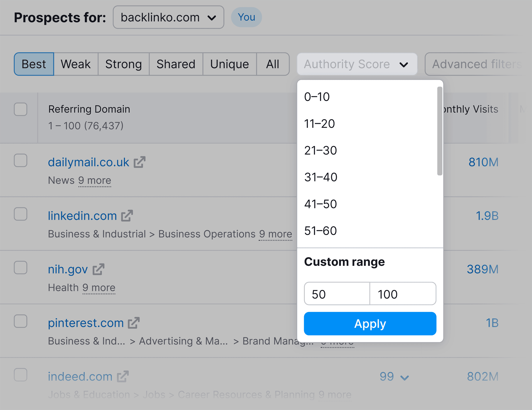Check the dailymail.co.uk row checkbox
Image resolution: width=532 pixels, height=410 pixels.
click(20, 160)
